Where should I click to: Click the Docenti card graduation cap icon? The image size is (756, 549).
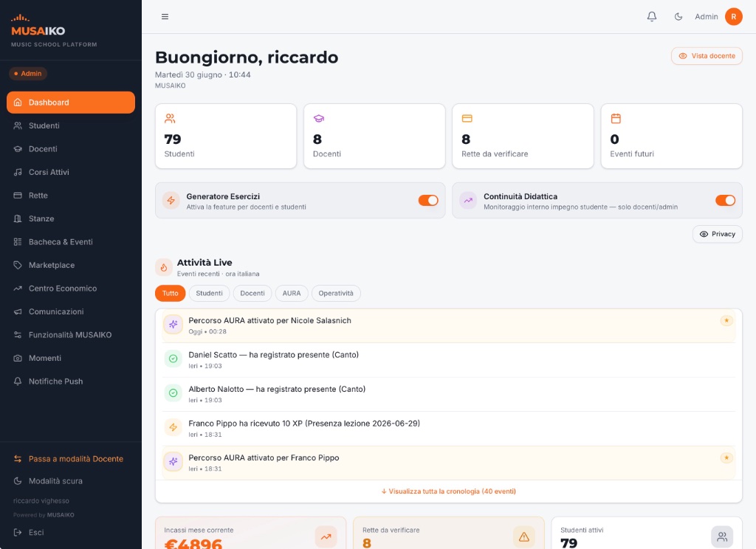coord(319,119)
